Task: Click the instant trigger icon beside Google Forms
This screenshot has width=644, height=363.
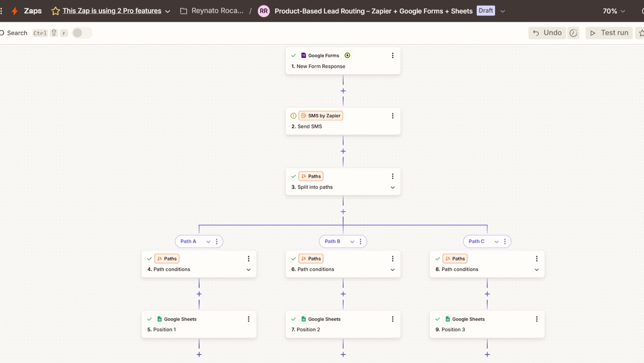Action: click(347, 56)
